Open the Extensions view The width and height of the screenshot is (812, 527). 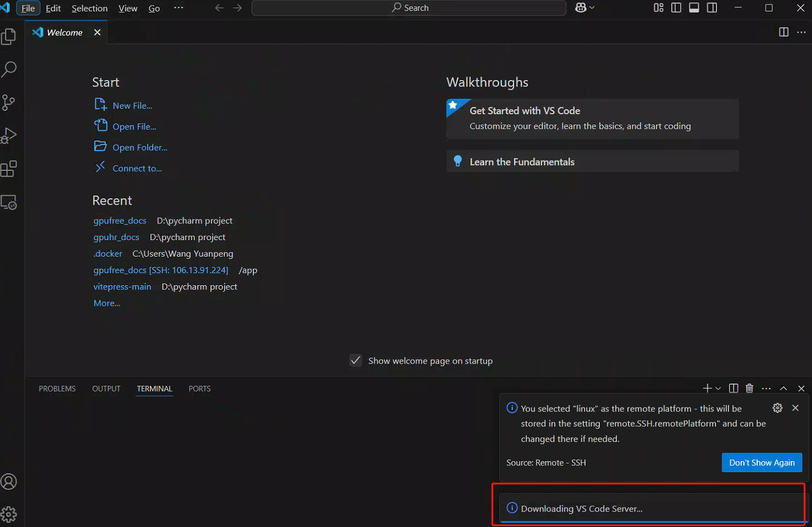coord(9,169)
